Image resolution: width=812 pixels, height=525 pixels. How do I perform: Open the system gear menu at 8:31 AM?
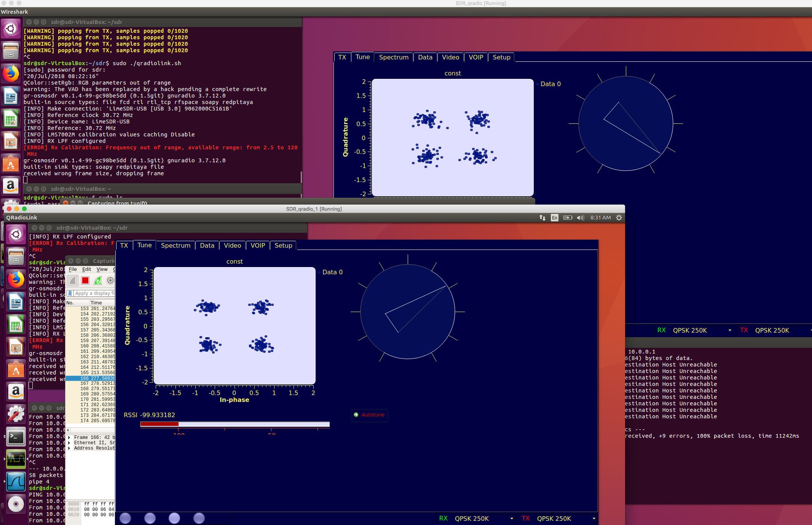pyautogui.click(x=619, y=218)
